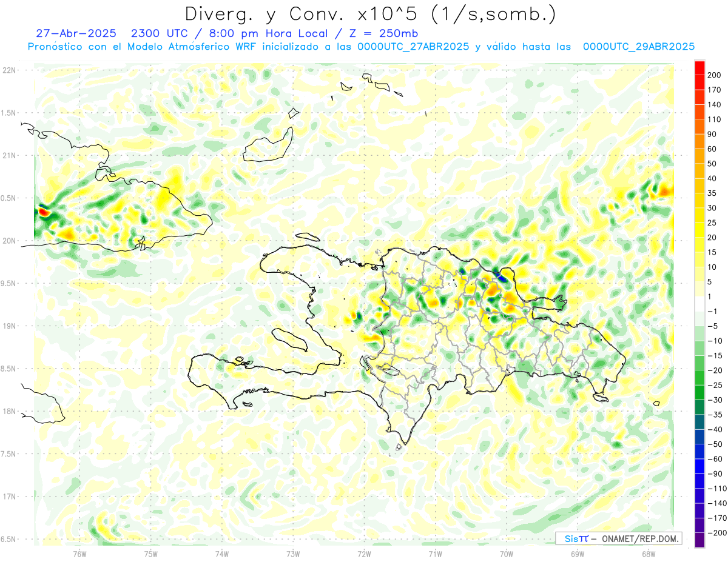728x562 pixels.
Task: Click the '-10' colorbar label
Action: [x=716, y=341]
